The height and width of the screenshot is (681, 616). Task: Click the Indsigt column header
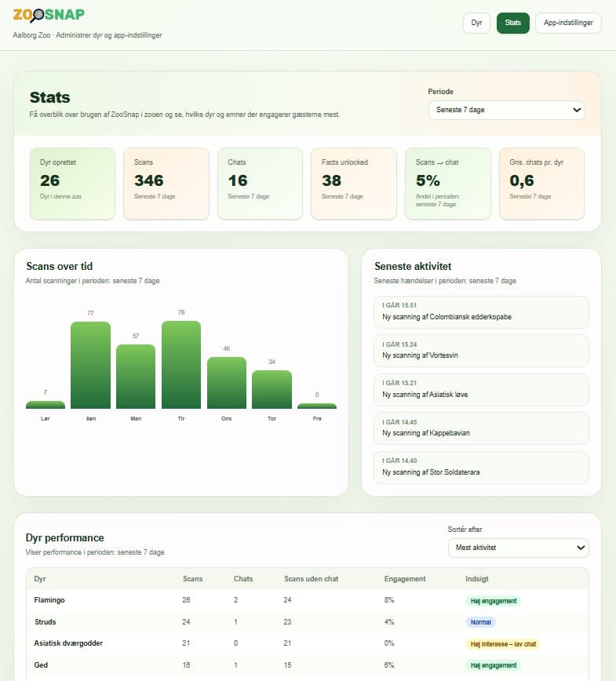(477, 579)
